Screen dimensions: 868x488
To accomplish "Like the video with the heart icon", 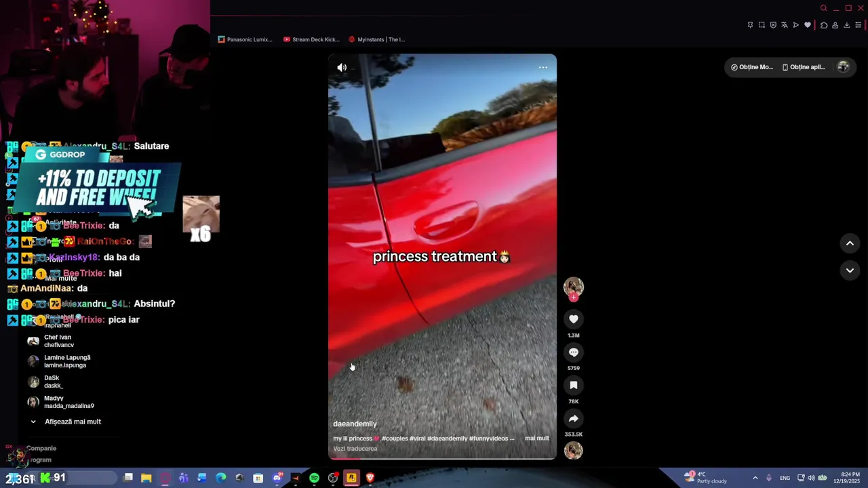I will tap(574, 319).
